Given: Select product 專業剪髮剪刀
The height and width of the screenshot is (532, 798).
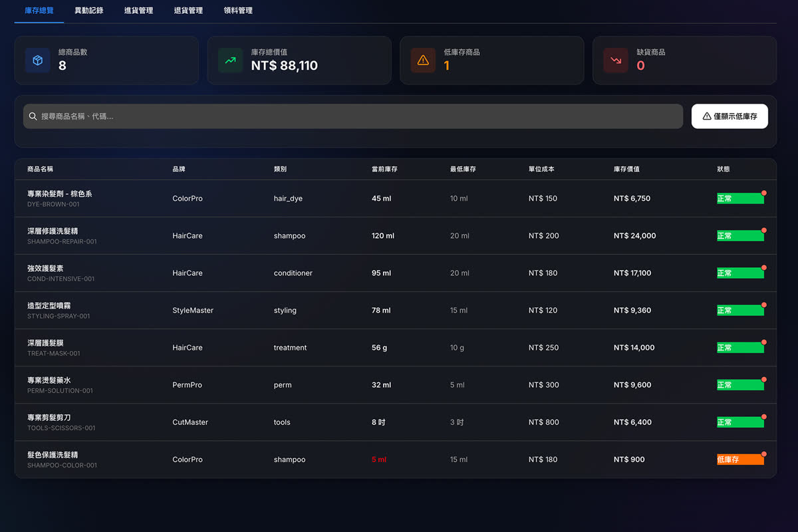Looking at the screenshot, I should 49,418.
